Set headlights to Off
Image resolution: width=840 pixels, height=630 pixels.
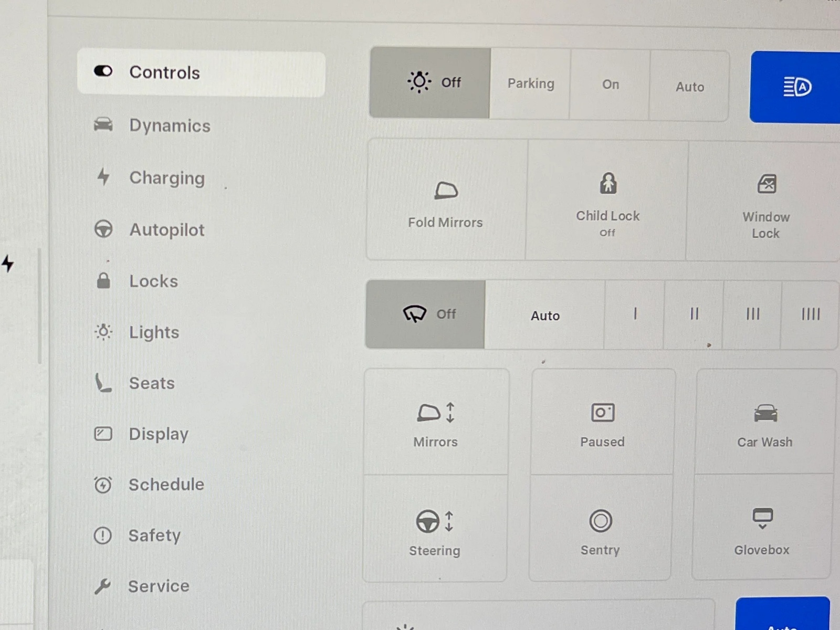tap(430, 83)
